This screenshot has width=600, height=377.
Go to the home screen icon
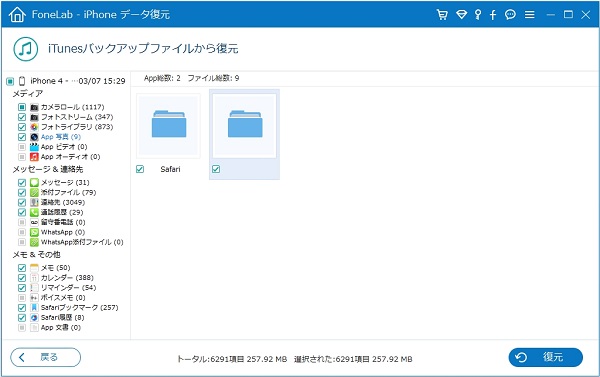click(x=17, y=15)
